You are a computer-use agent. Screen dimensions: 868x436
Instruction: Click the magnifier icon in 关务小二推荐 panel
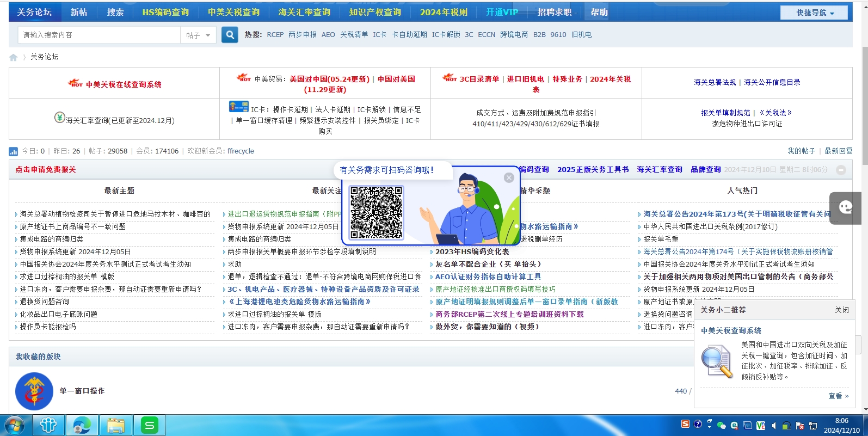click(717, 361)
